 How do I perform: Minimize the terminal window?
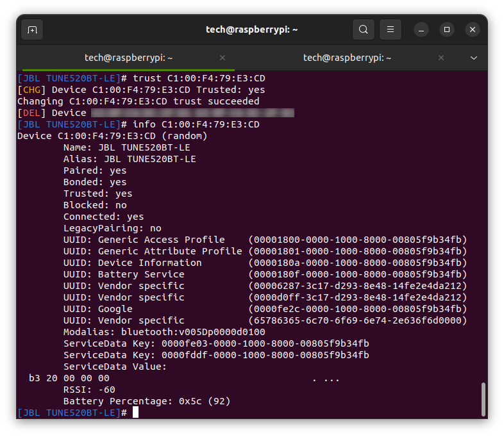[x=421, y=30]
